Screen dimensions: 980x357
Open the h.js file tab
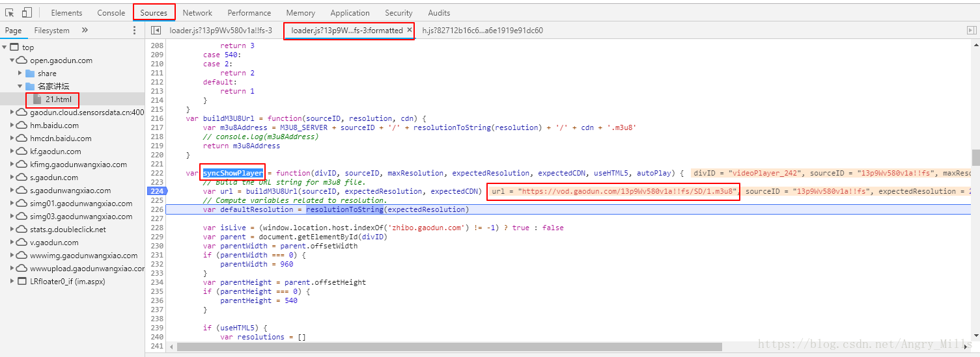(483, 31)
